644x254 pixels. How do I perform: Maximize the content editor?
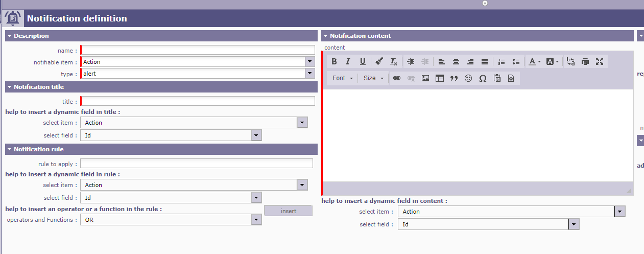pyautogui.click(x=600, y=61)
